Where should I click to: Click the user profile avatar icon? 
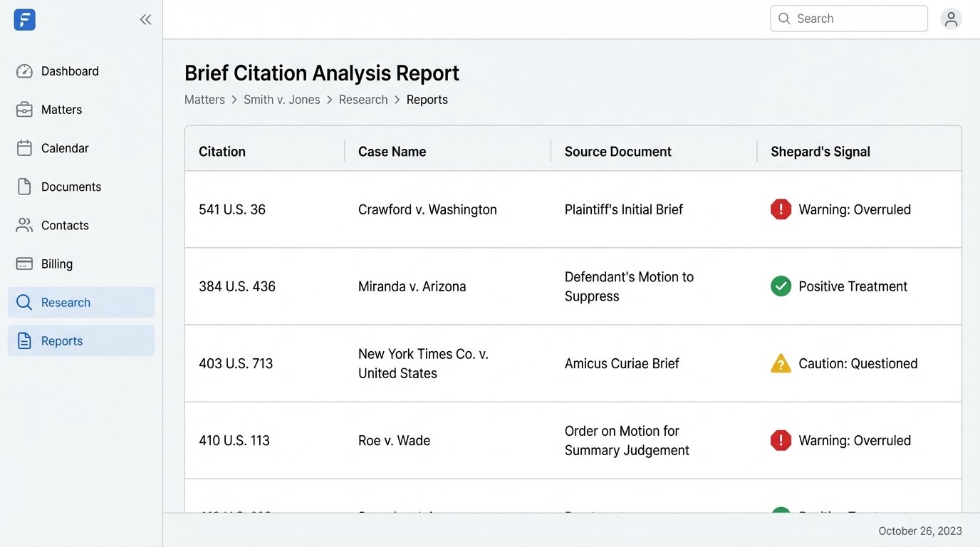(952, 19)
